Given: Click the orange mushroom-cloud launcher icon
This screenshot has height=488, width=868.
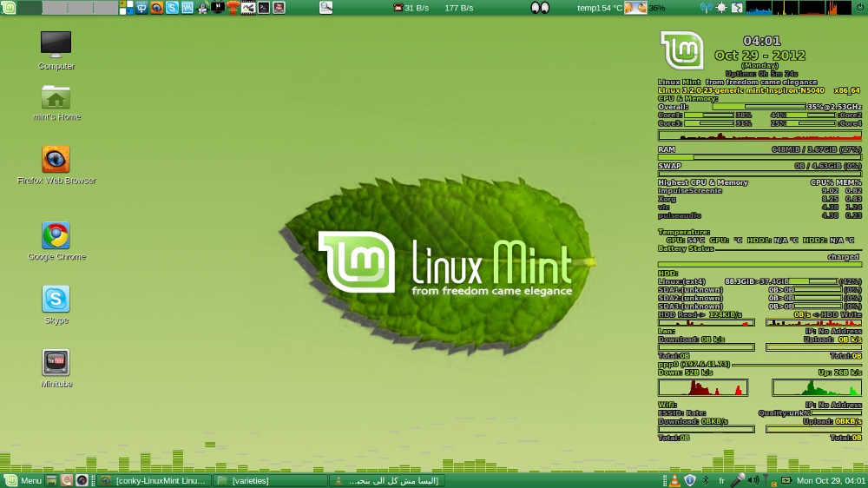Looking at the screenshot, I should coord(233,8).
